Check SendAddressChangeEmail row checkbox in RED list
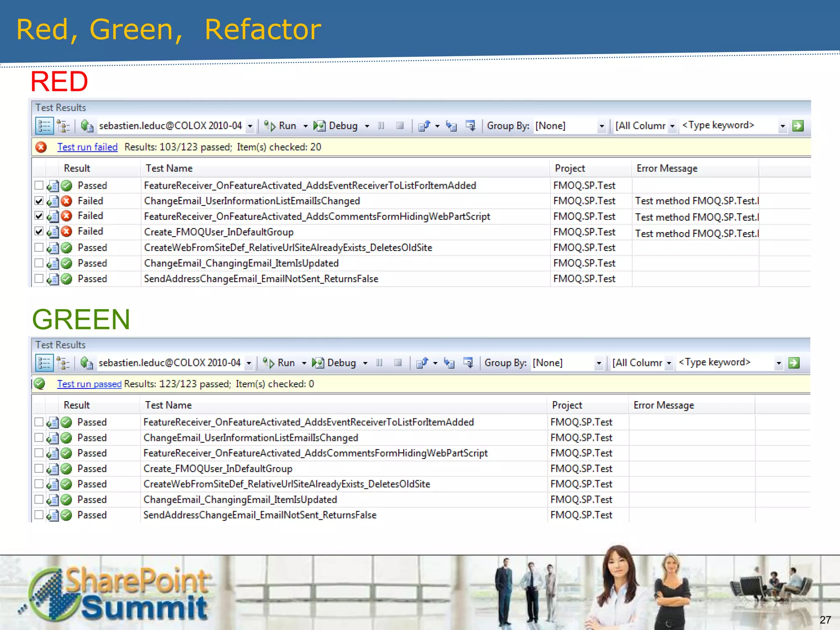The width and height of the screenshot is (840, 630). click(39, 278)
